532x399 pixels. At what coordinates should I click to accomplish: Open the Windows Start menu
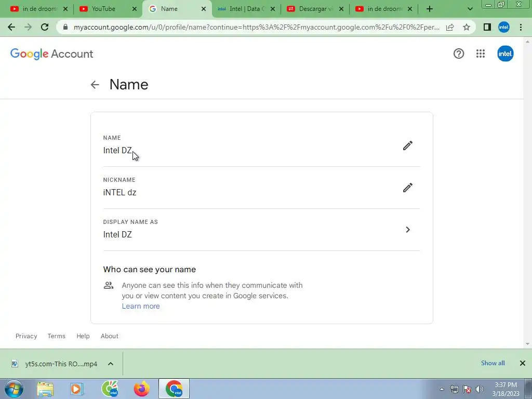click(14, 389)
